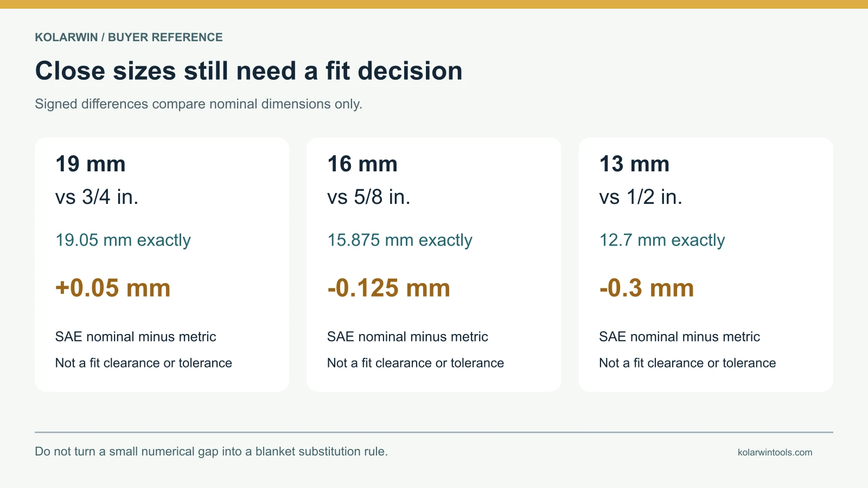Click 'SAE nominal minus metric' in 19 mm card
The image size is (868, 488).
[x=136, y=337]
